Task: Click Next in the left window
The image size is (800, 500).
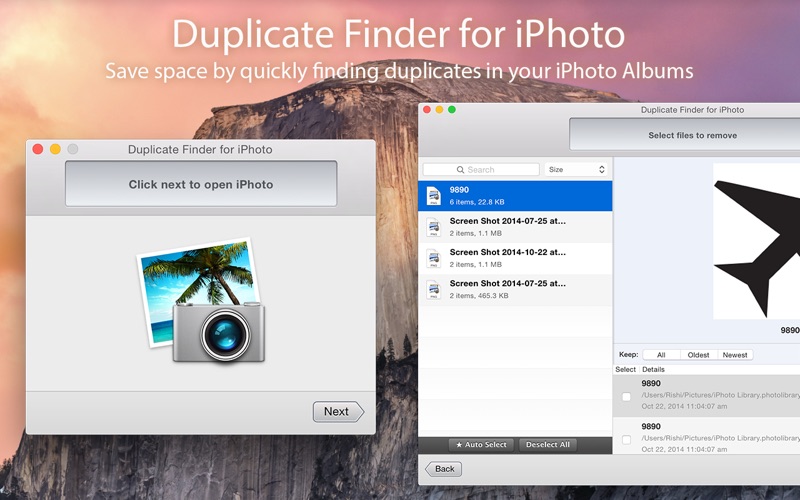Action: tap(338, 411)
